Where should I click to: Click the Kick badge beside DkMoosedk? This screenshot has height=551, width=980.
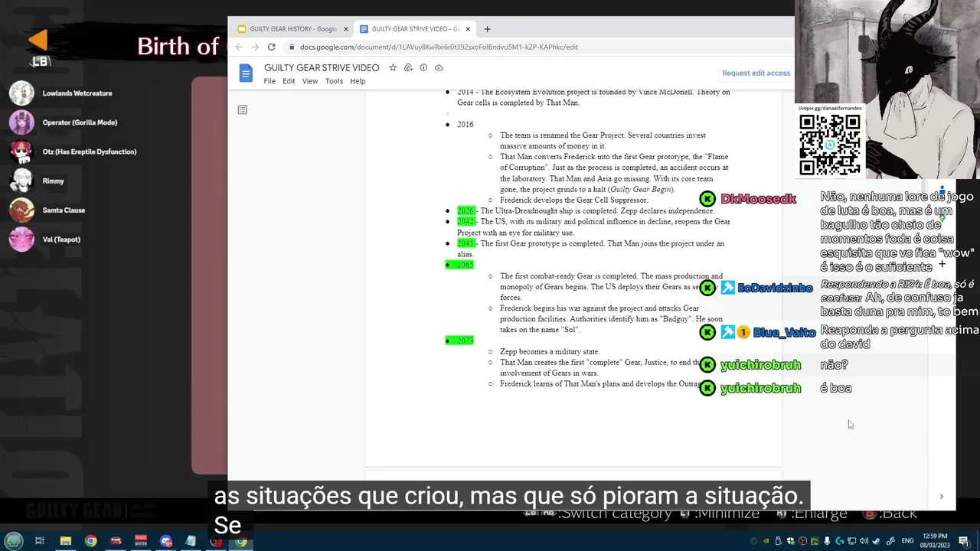pos(707,199)
